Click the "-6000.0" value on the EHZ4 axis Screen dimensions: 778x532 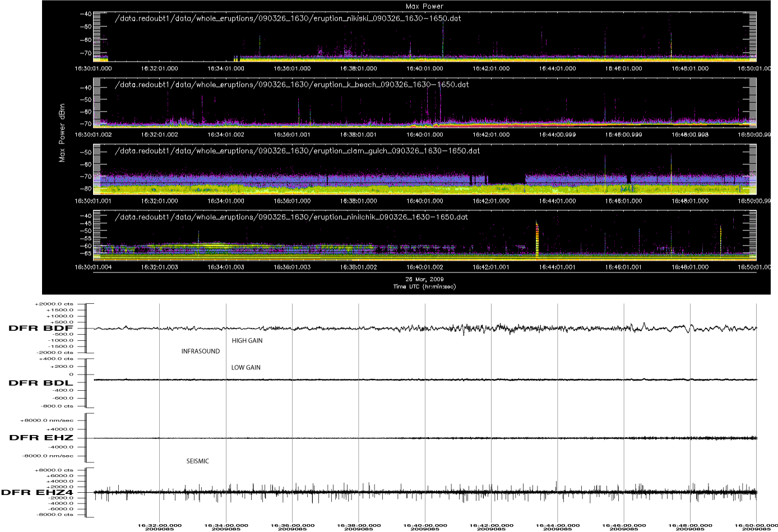(61, 508)
